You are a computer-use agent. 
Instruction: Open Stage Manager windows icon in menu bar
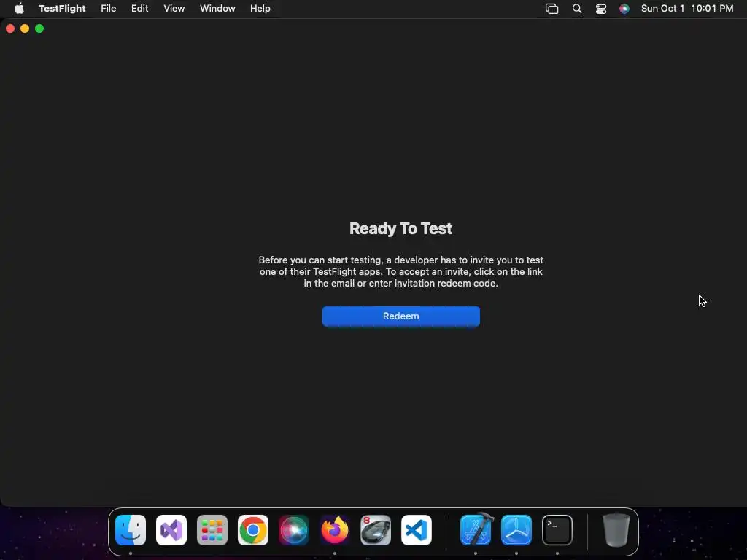551,9
